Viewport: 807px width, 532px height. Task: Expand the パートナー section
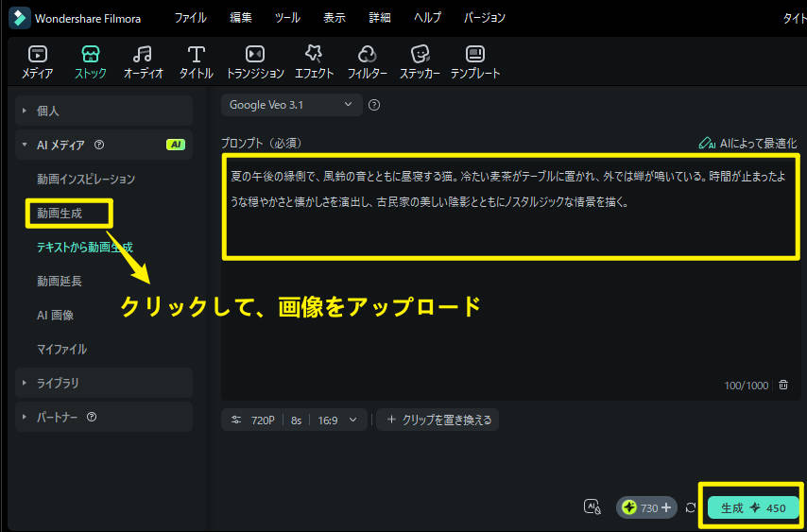point(104,417)
